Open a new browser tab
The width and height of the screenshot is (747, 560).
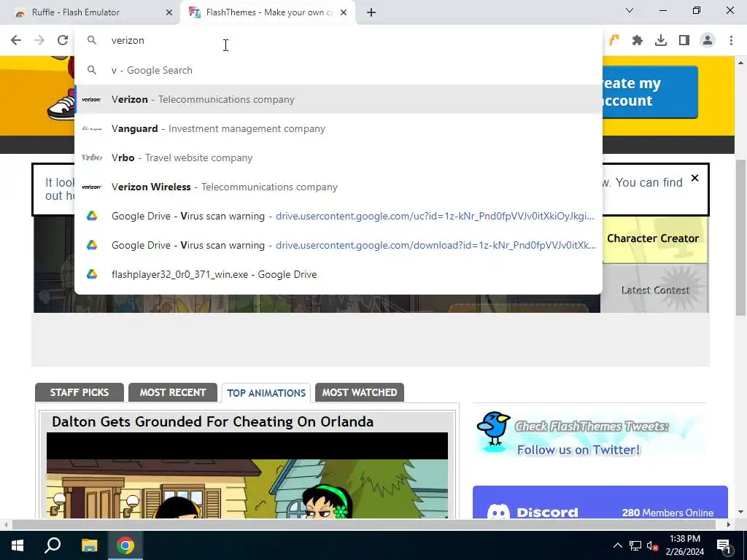click(x=371, y=12)
